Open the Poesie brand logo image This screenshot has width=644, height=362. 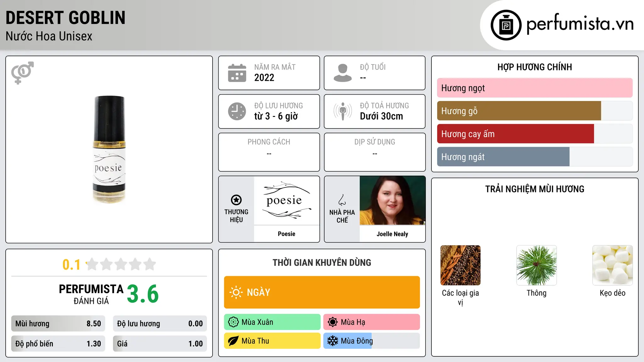click(286, 200)
